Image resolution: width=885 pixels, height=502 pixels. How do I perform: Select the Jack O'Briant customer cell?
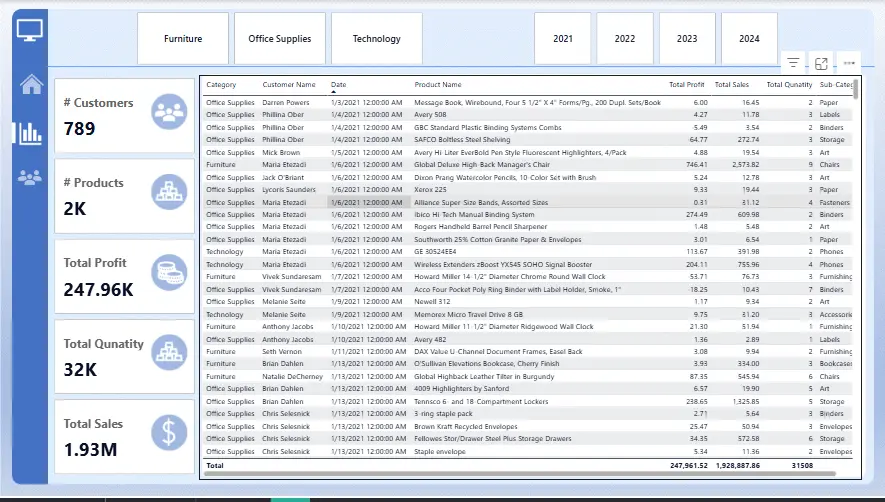tap(283, 177)
